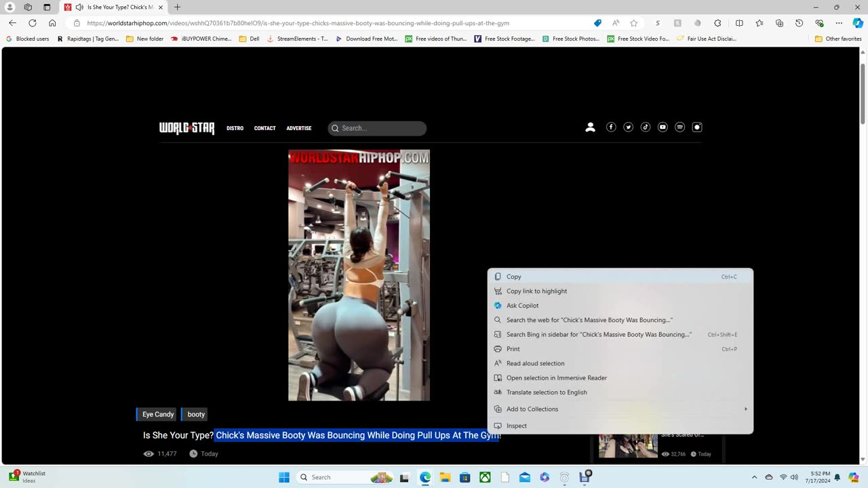Screen dimensions: 868x488
Task: Open the Dell bookmarks folder
Action: pyautogui.click(x=249, y=39)
